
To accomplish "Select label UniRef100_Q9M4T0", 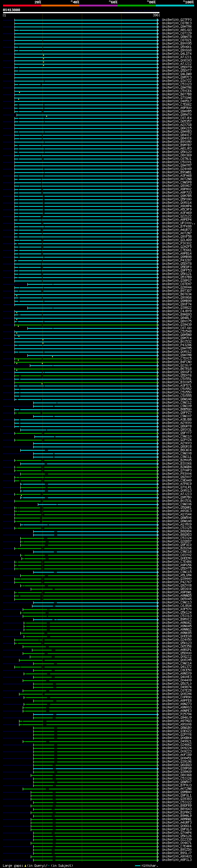I will (x=177, y=115).
